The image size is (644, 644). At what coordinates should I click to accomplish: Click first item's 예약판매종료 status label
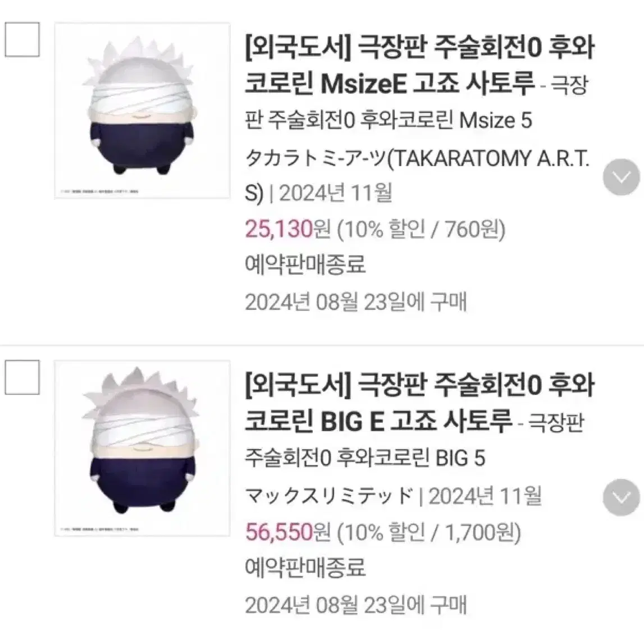point(305,264)
